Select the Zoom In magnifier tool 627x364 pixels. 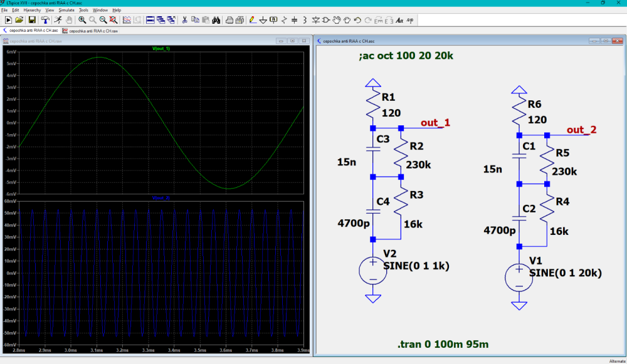(x=82, y=20)
